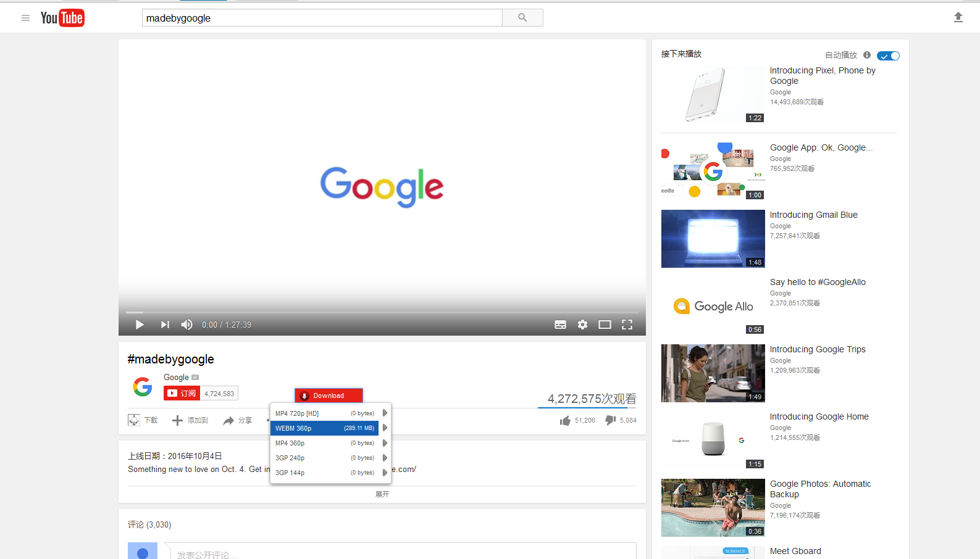
Task: Click the search box with madebygoogle
Action: [322, 18]
